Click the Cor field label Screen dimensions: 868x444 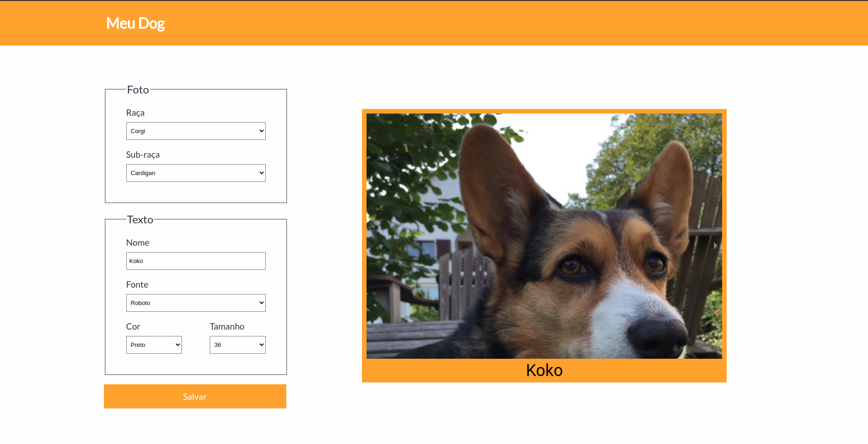133,327
